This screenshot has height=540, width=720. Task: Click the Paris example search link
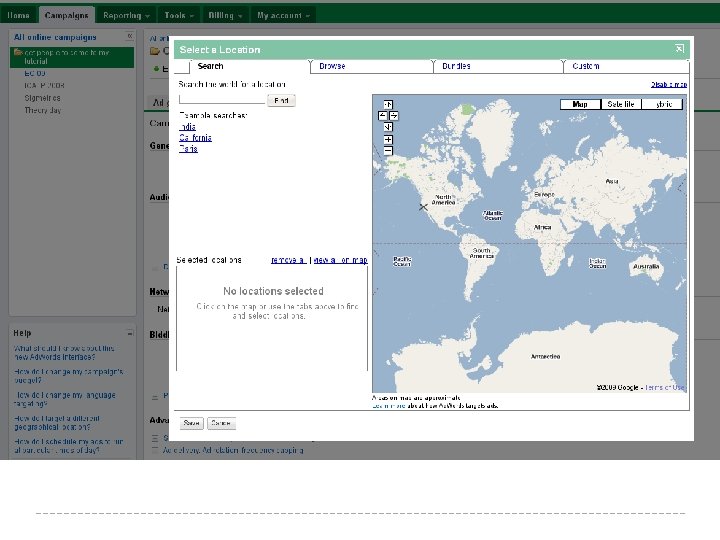click(x=188, y=149)
